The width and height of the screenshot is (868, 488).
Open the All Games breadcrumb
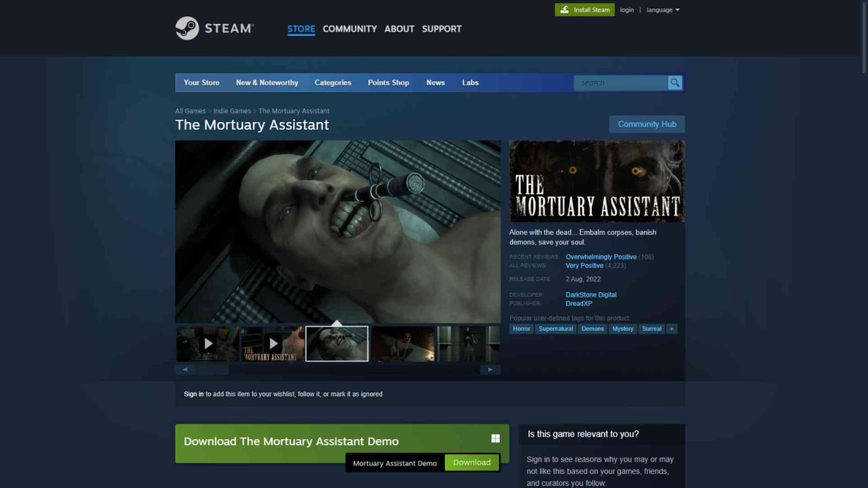[x=190, y=111]
